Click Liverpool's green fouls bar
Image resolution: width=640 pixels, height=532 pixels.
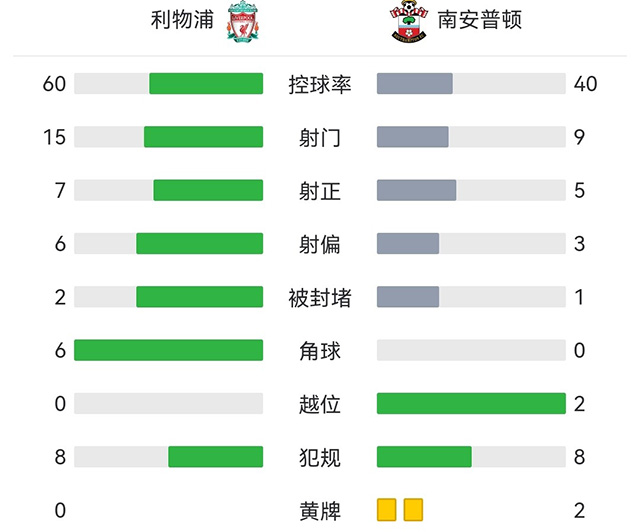[x=215, y=457]
